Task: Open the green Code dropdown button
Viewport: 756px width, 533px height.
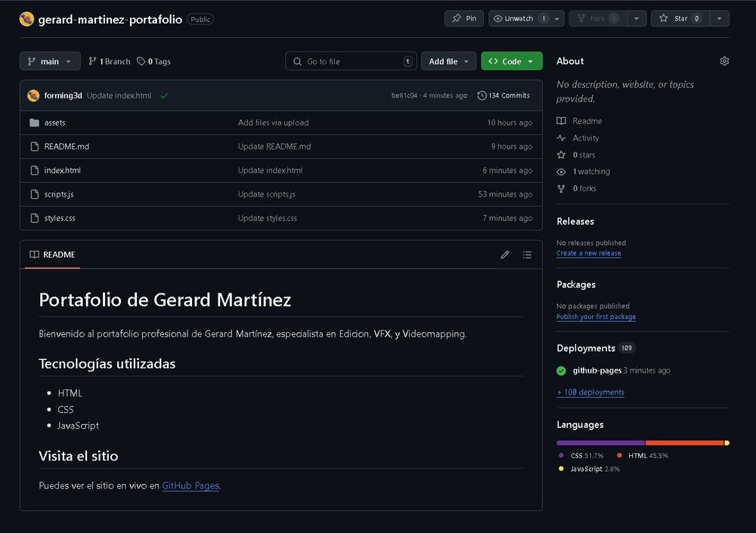Action: tap(512, 61)
